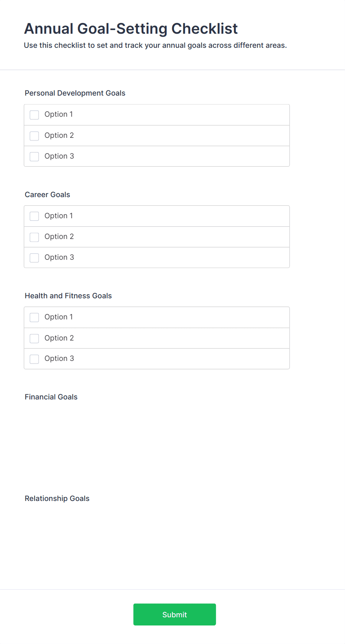Screen dimensions: 345x644
Task: Click the Career Goals section heading
Action: [x=47, y=195]
